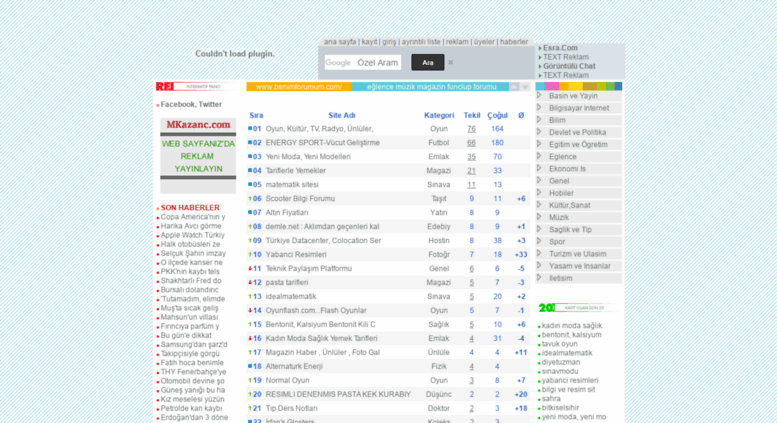The height and width of the screenshot is (423, 777).
Task: Open the giriş menu item
Action: (389, 42)
